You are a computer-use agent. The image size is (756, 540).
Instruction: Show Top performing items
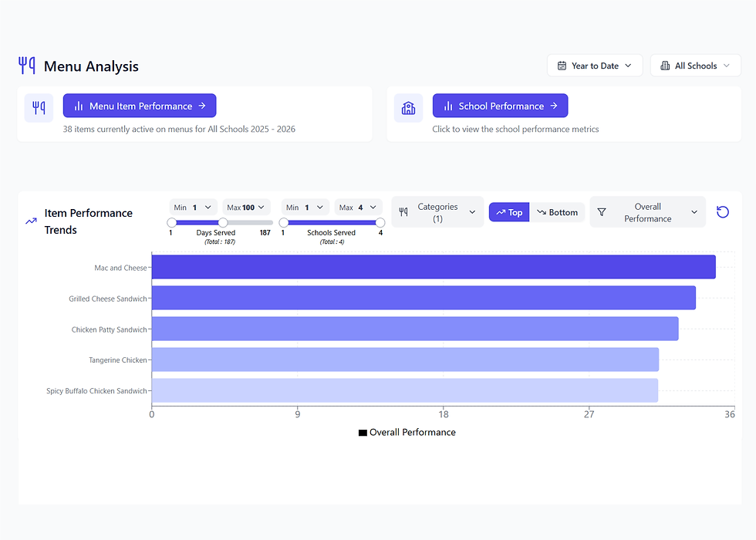509,212
